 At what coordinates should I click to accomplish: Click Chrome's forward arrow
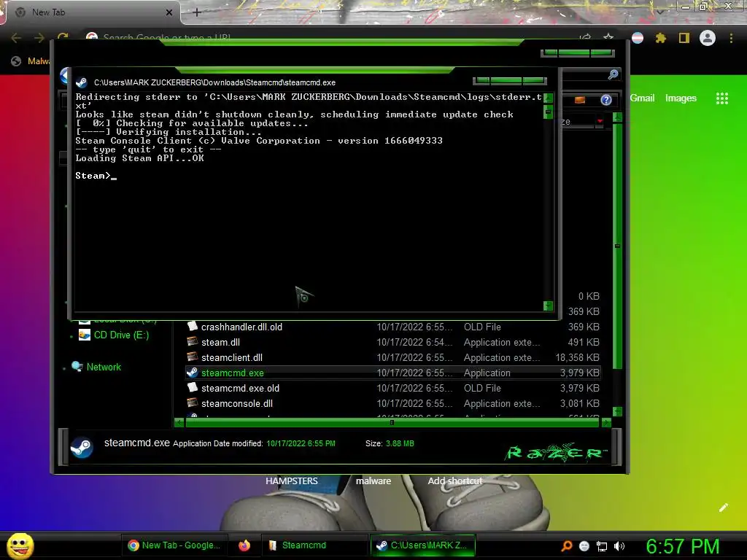[x=39, y=38]
